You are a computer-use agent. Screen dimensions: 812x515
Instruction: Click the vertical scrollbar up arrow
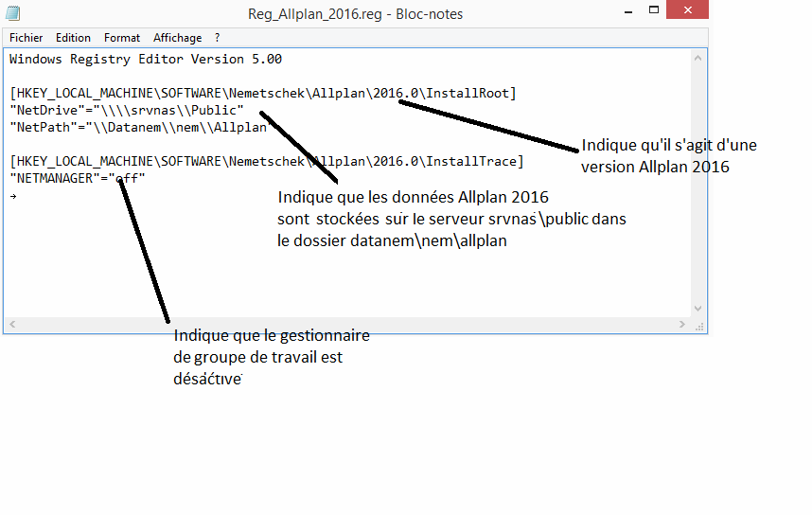tap(699, 57)
